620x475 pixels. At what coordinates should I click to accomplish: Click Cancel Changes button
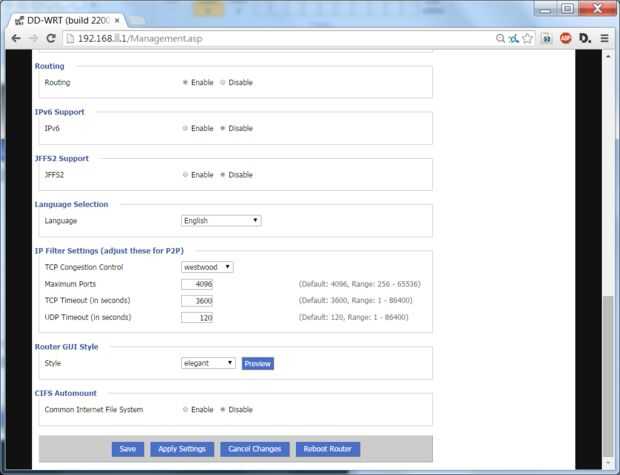pos(255,449)
